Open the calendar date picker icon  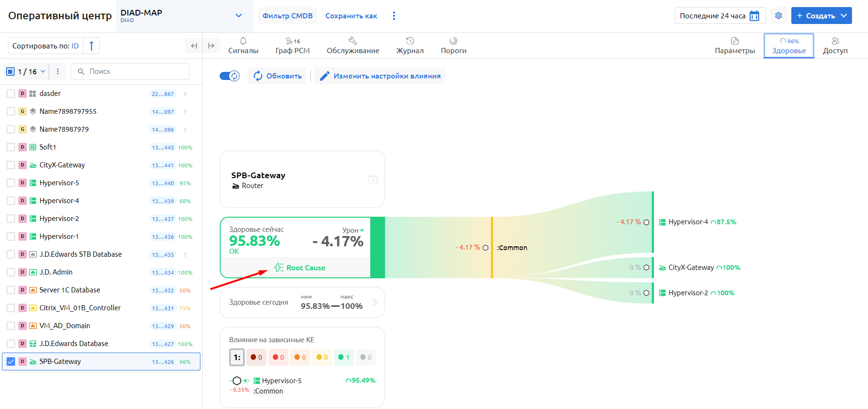point(754,16)
